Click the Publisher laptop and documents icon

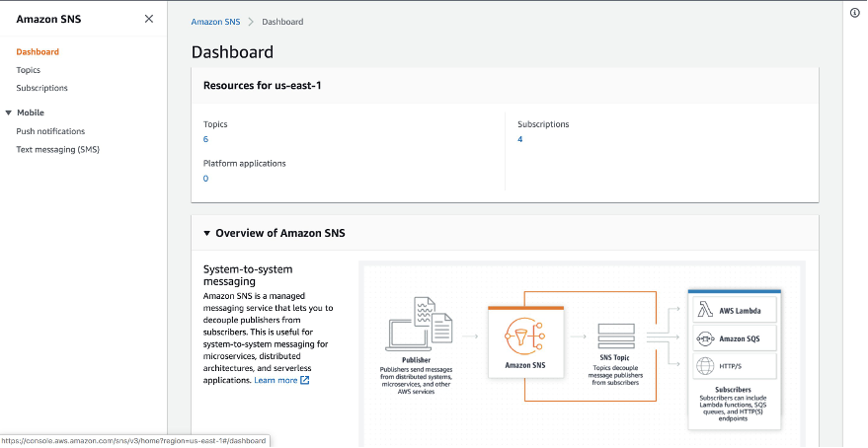419,324
